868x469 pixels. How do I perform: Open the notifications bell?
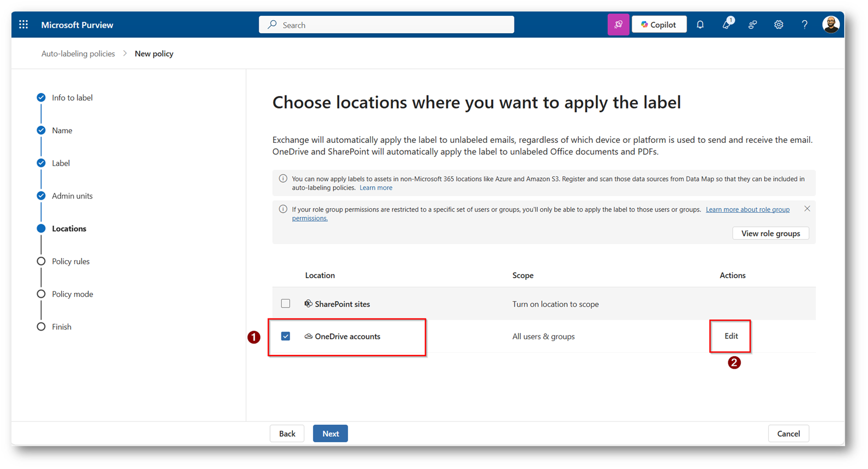pos(700,25)
